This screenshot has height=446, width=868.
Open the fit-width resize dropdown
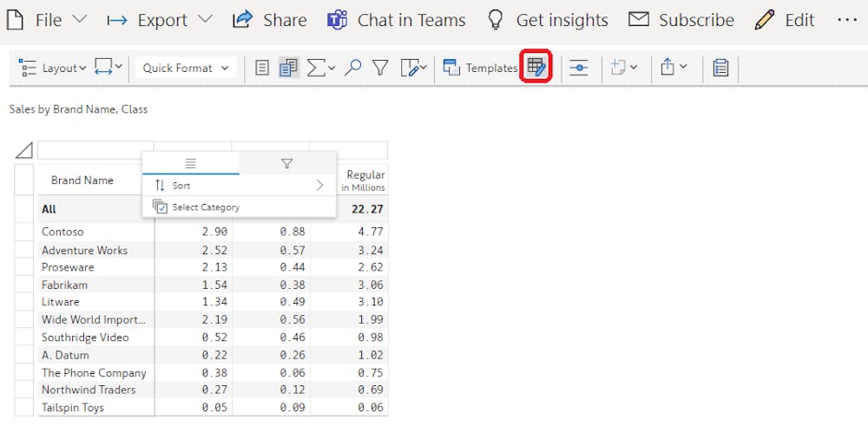pyautogui.click(x=108, y=68)
